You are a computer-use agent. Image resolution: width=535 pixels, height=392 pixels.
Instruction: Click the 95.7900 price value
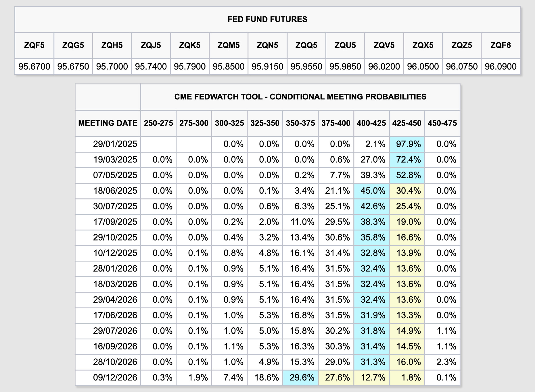pyautogui.click(x=190, y=66)
